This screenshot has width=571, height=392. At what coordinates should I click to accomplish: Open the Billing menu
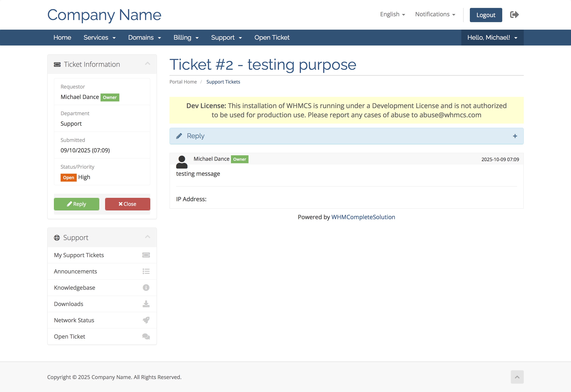[x=186, y=37]
